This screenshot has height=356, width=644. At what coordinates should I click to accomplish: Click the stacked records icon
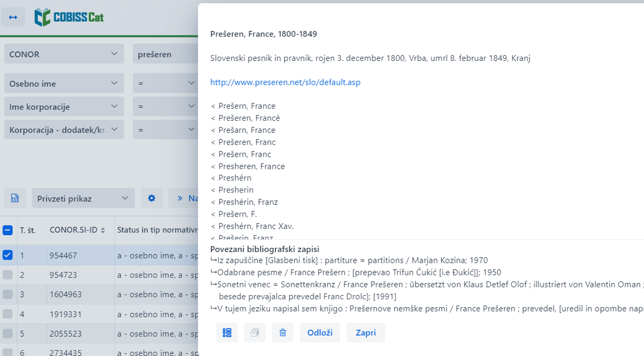click(x=255, y=333)
